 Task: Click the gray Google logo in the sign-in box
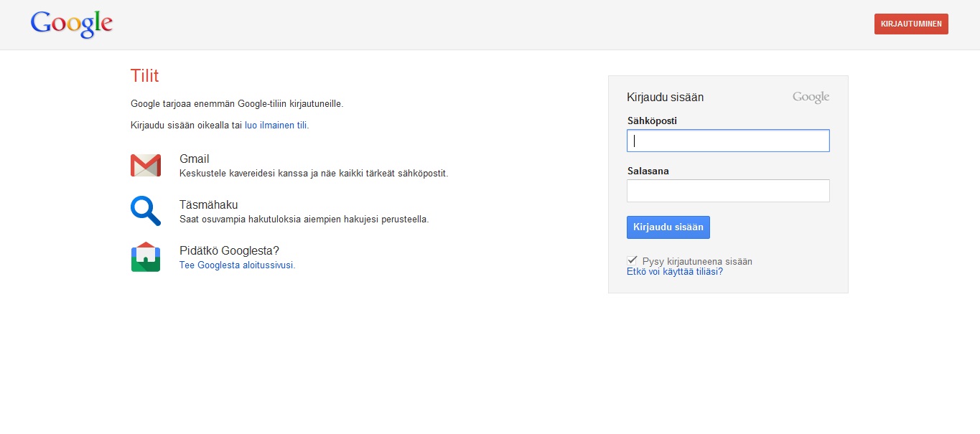[811, 98]
